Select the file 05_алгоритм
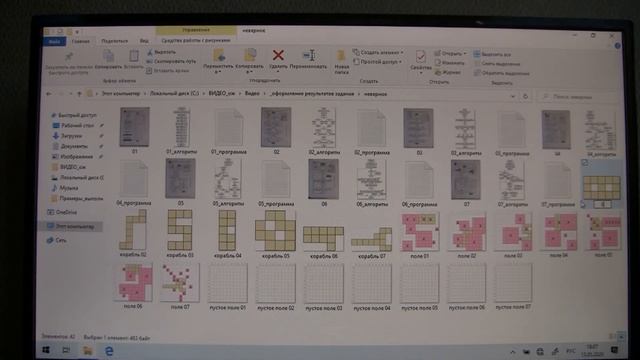 click(x=228, y=182)
